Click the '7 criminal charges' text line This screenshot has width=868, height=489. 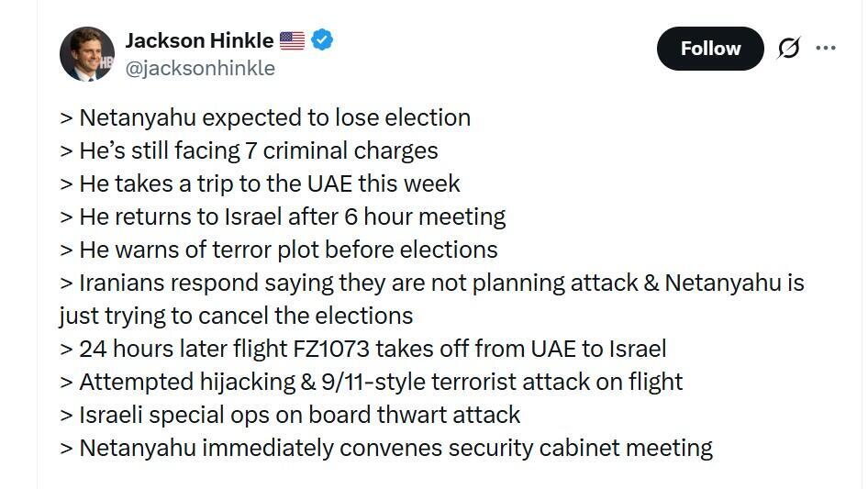(249, 150)
